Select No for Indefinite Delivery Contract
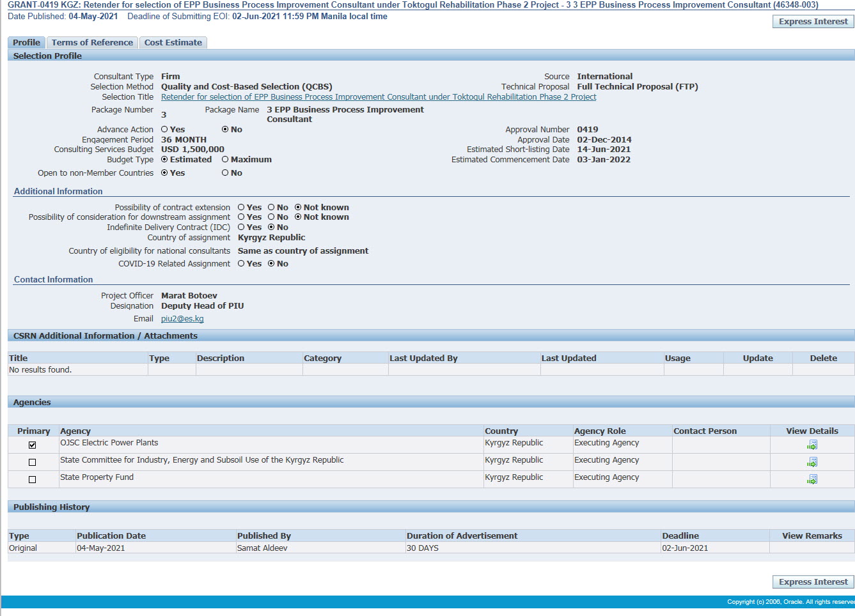855x616 pixels. (271, 227)
